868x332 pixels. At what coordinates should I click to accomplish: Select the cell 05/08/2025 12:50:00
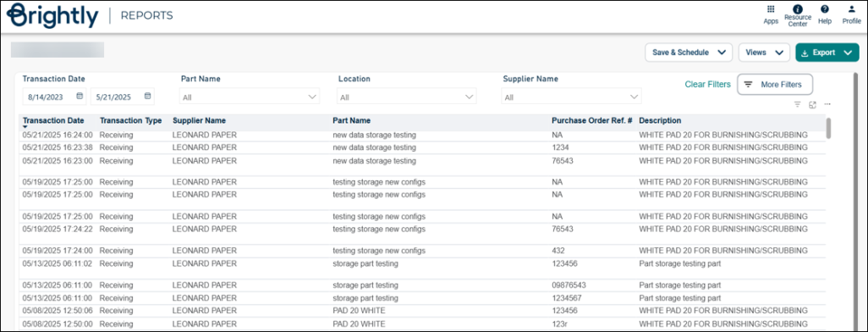point(58,324)
